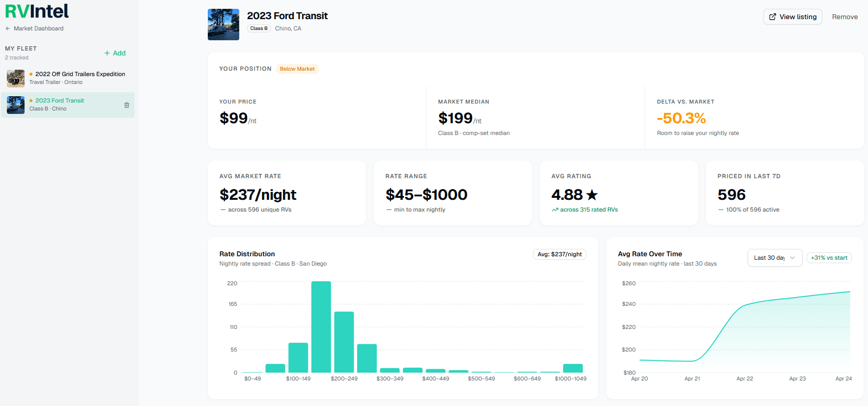Click the $200–249 histogram bar

point(344,342)
